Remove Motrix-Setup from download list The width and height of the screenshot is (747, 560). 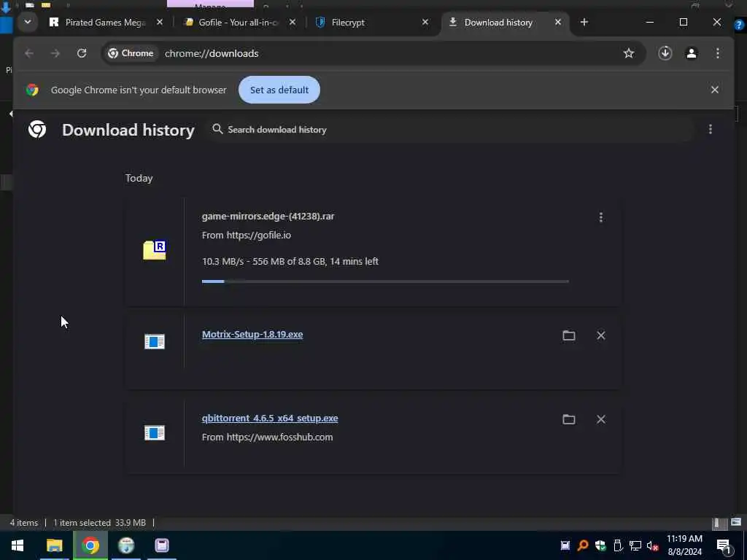(601, 335)
